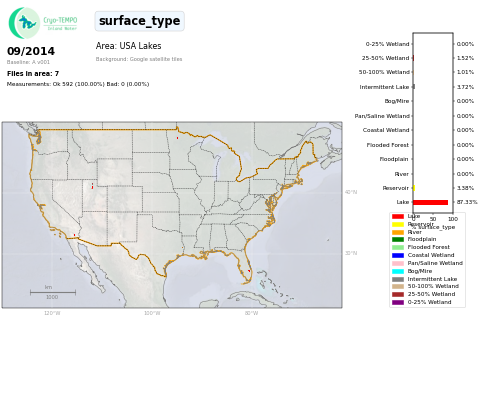
Task: Click the tan 50-100% Wetland swatch
Action: click(398, 286)
